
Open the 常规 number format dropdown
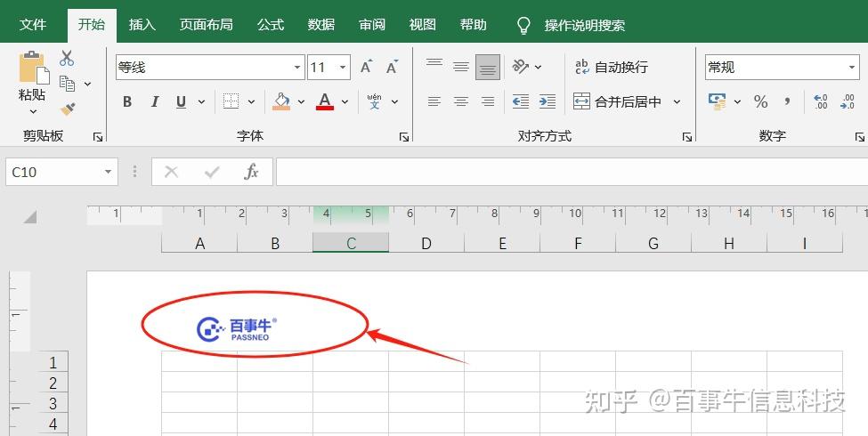point(852,68)
